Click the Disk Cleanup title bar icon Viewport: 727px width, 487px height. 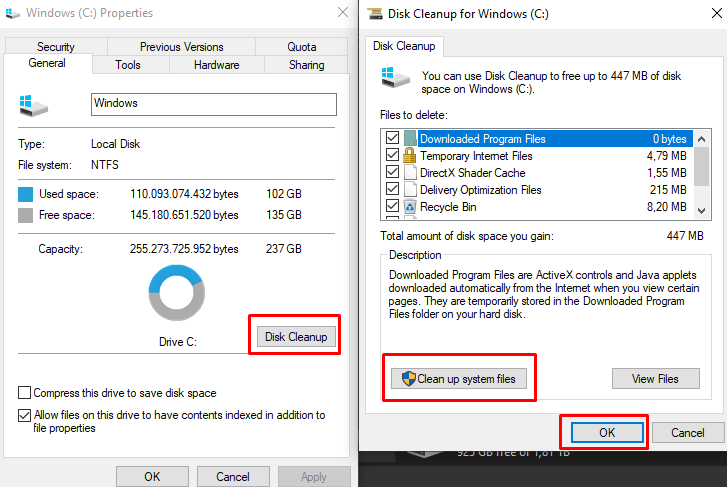point(375,13)
